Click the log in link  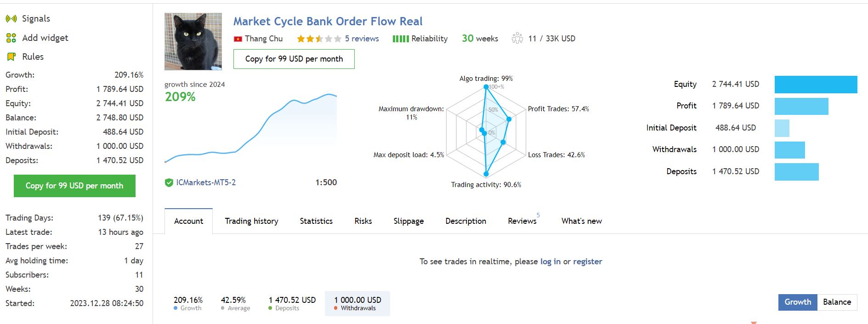pos(551,261)
